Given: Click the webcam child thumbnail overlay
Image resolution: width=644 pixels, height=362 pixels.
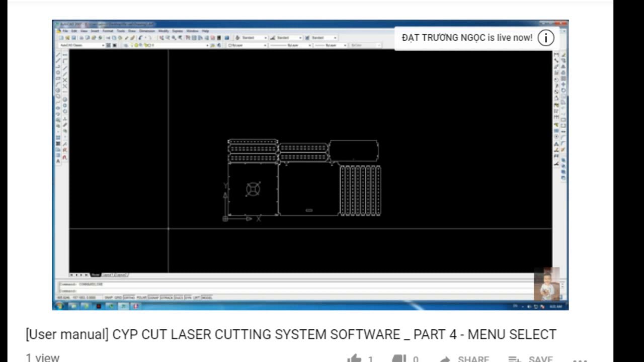Looking at the screenshot, I should coord(547,285).
